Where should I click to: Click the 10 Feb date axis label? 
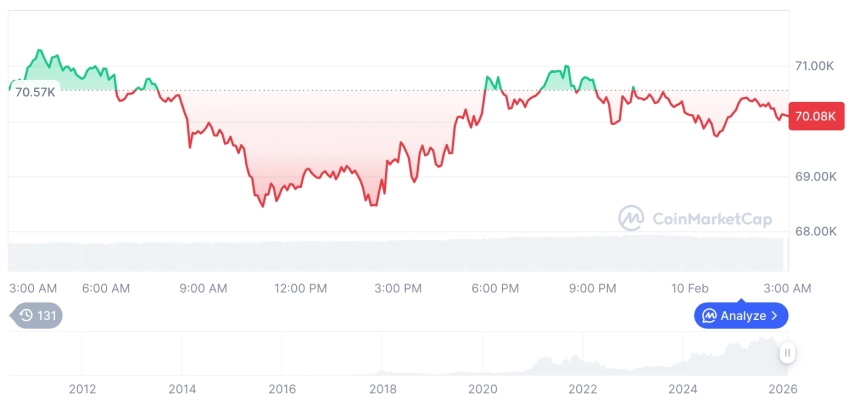pos(690,288)
